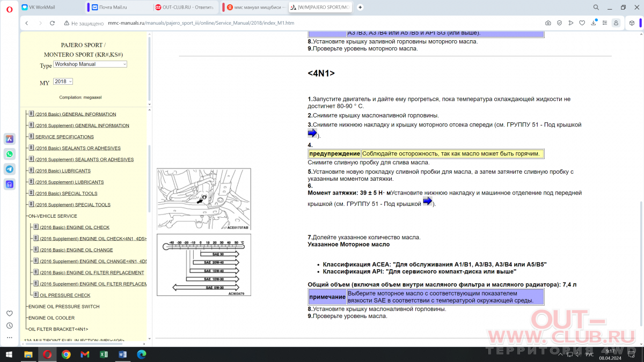Open the Windows Start menu
Screen dimensions: 644x362
click(x=9, y=354)
